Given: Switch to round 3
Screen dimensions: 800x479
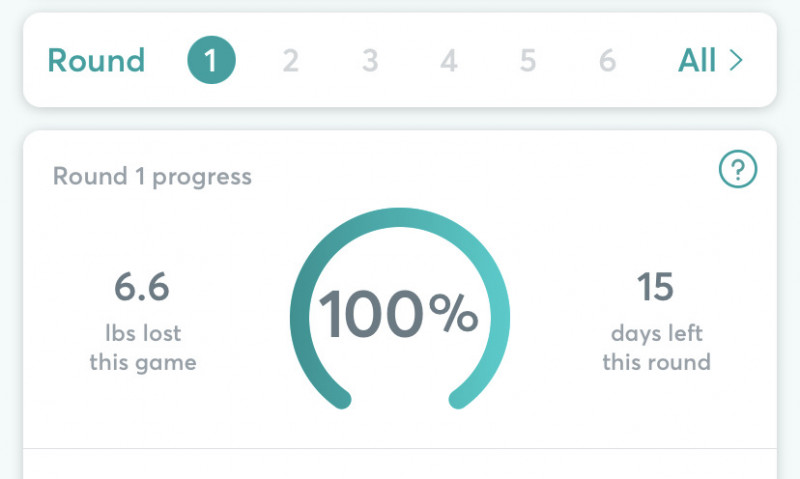Looking at the screenshot, I should coord(370,61).
